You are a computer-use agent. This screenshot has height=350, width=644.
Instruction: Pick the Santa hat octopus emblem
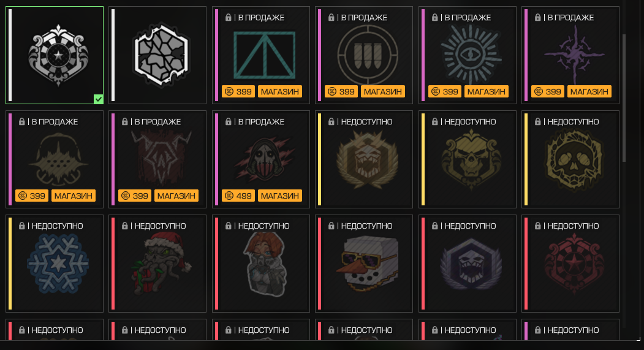[x=157, y=264]
